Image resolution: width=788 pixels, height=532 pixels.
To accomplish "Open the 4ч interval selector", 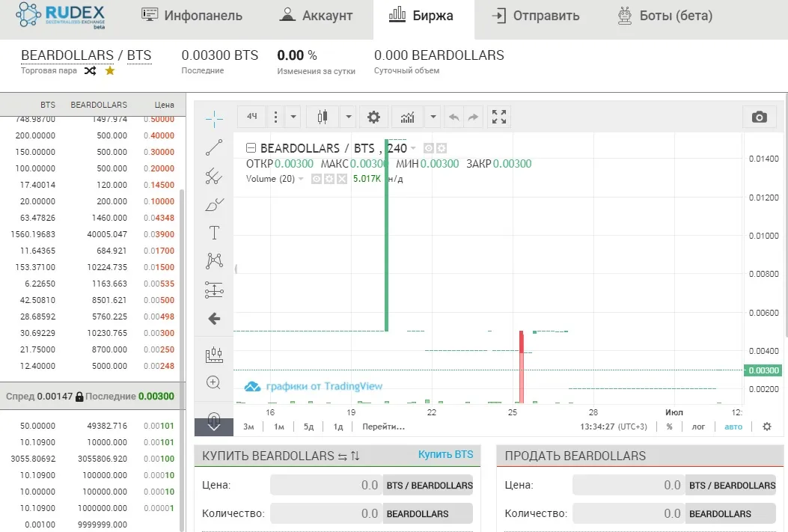I will [x=251, y=117].
